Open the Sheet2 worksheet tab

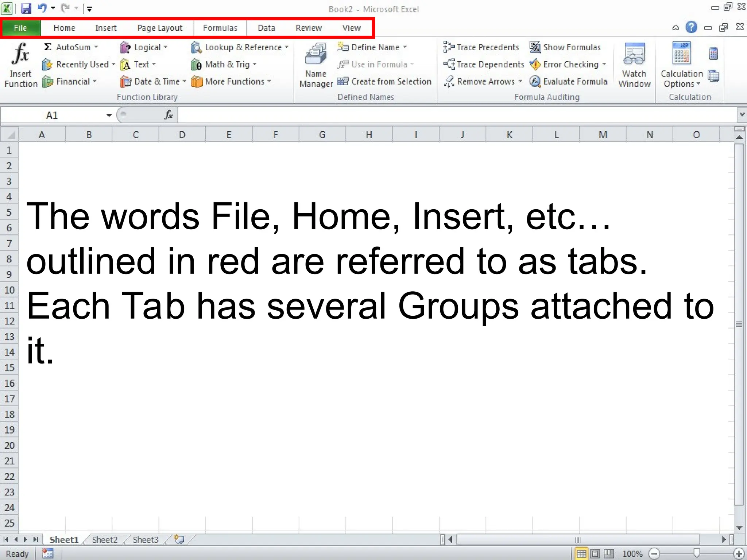tap(105, 540)
